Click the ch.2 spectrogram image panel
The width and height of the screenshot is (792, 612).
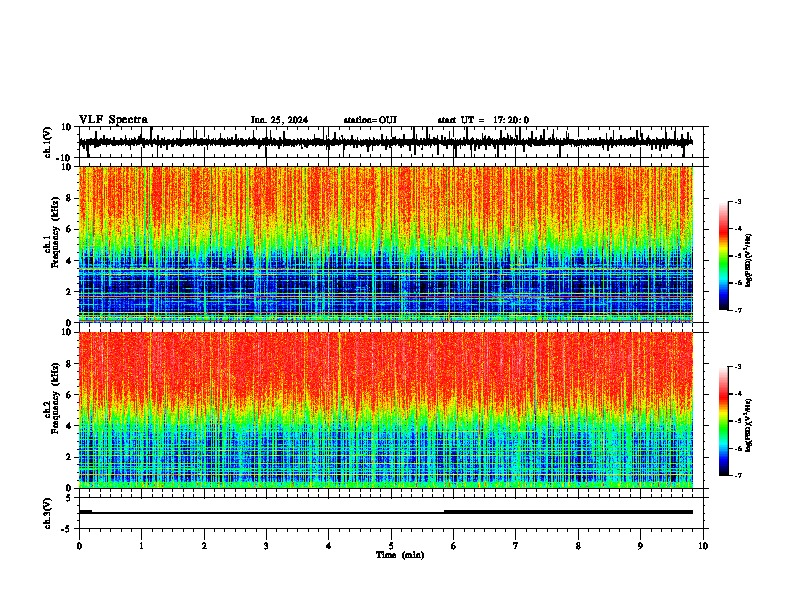pos(386,410)
